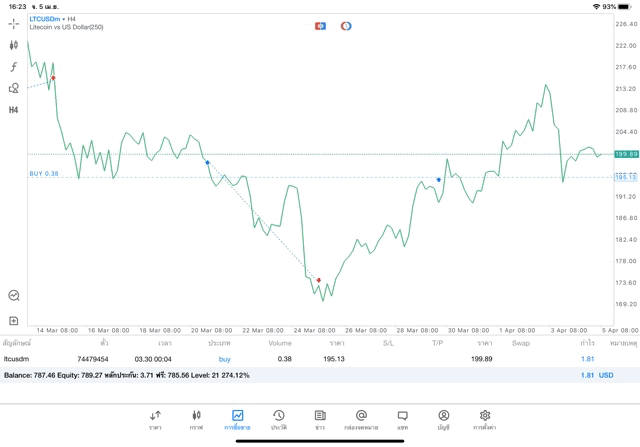Screen dimensions: 640x447
Task: Change the H4 timeframe in sidebar
Action: (x=13, y=110)
